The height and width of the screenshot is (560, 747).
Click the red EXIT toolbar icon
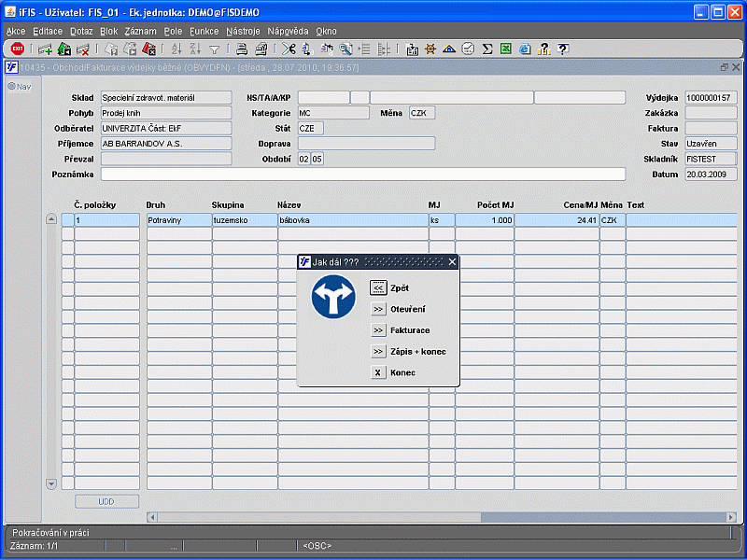pos(17,49)
